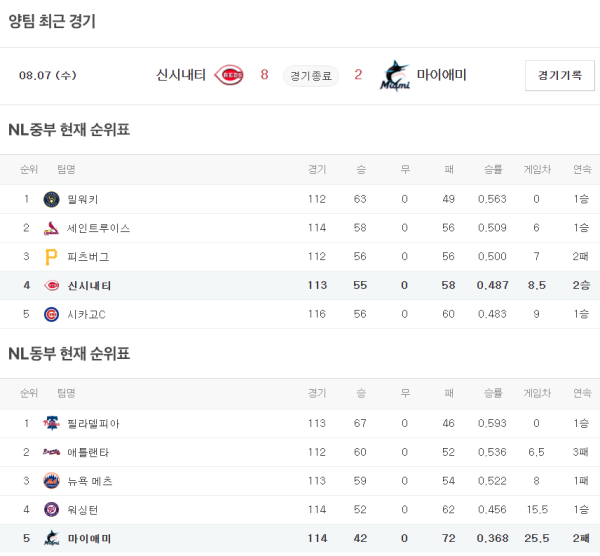
Task: Click the Atlanta Braves team logo
Action: point(51,452)
